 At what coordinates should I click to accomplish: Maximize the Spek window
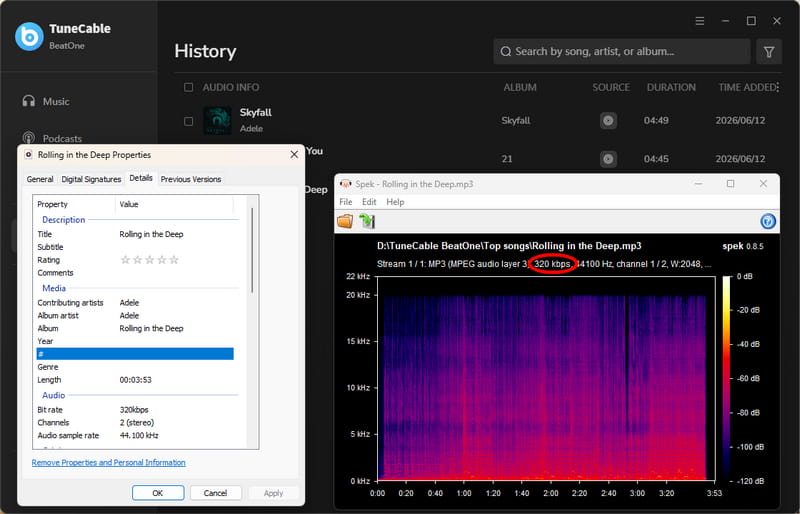click(731, 184)
